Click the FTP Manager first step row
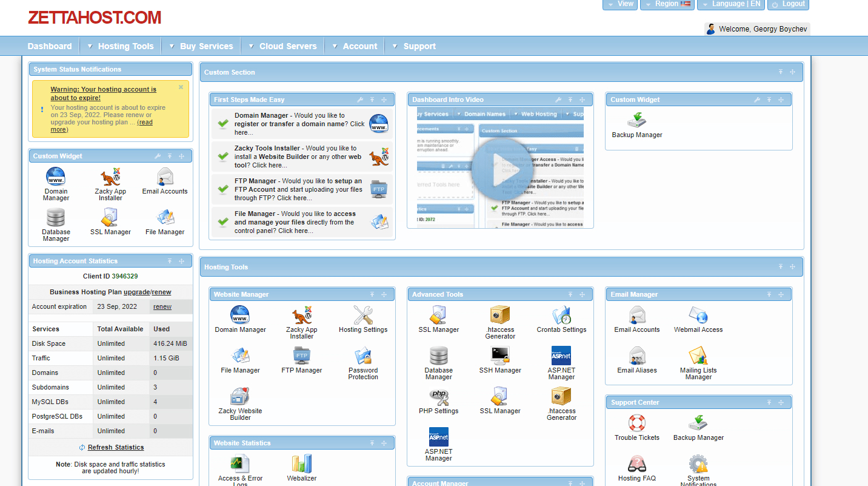Image resolution: width=868 pixels, height=486 pixels. click(x=302, y=189)
